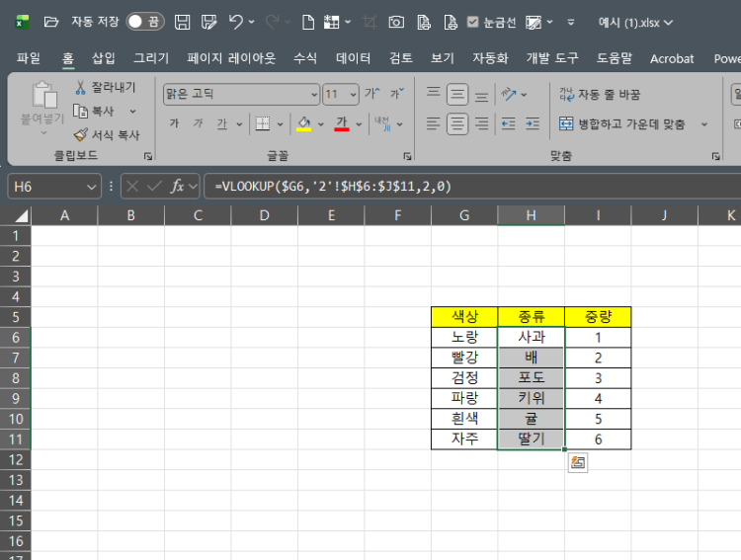
Task: Click the Insert Function fx icon
Action: (x=178, y=186)
